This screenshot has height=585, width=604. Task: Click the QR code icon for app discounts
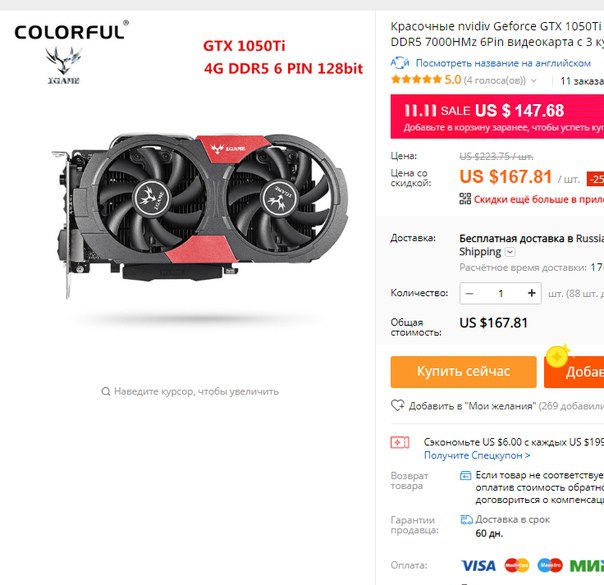click(x=465, y=199)
